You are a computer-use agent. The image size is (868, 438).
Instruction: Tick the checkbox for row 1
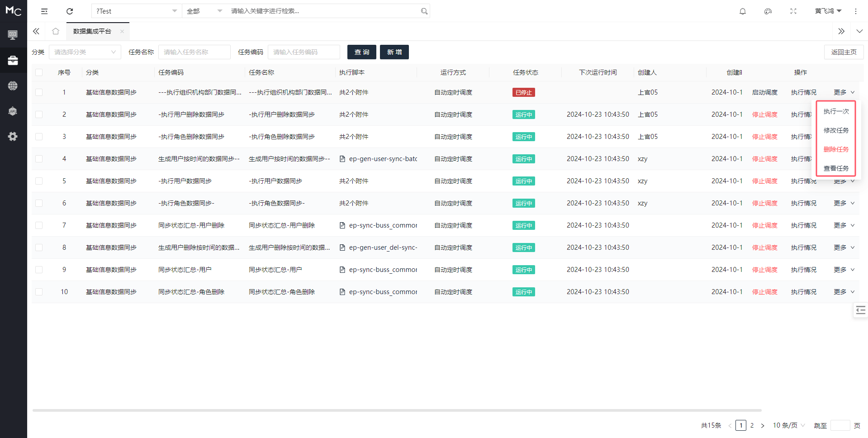39,92
